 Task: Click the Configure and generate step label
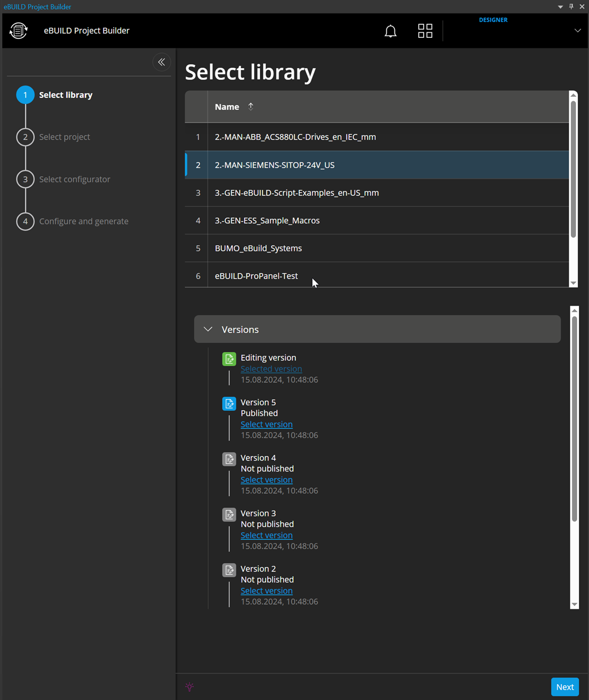[x=84, y=221]
